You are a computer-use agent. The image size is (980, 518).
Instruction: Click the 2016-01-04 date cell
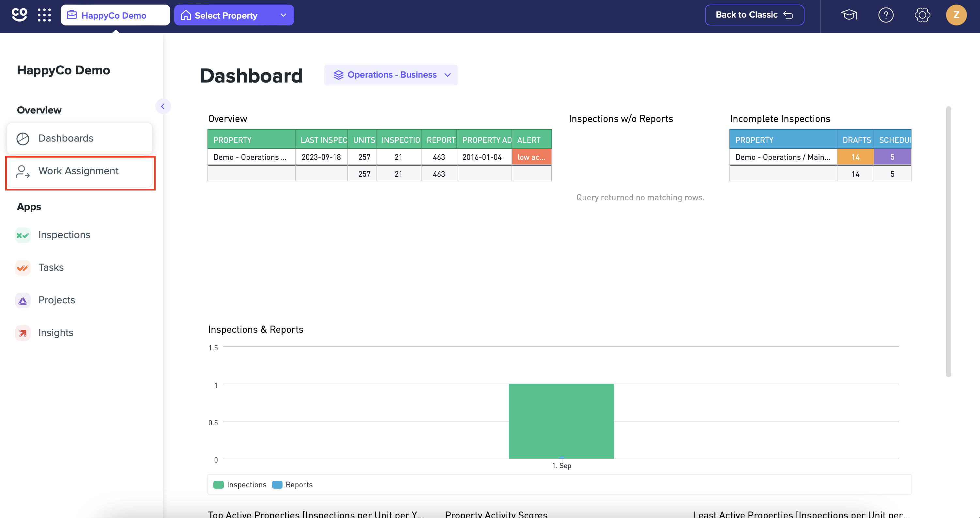coord(484,157)
